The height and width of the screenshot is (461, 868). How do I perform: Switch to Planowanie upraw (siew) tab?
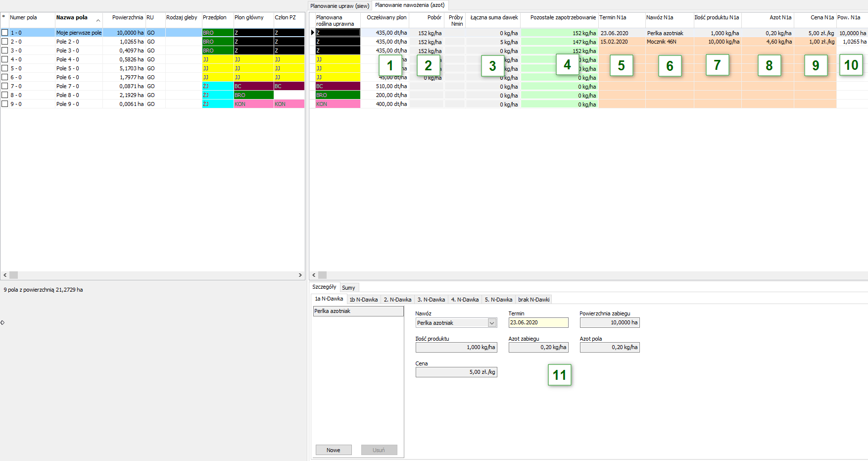point(339,6)
